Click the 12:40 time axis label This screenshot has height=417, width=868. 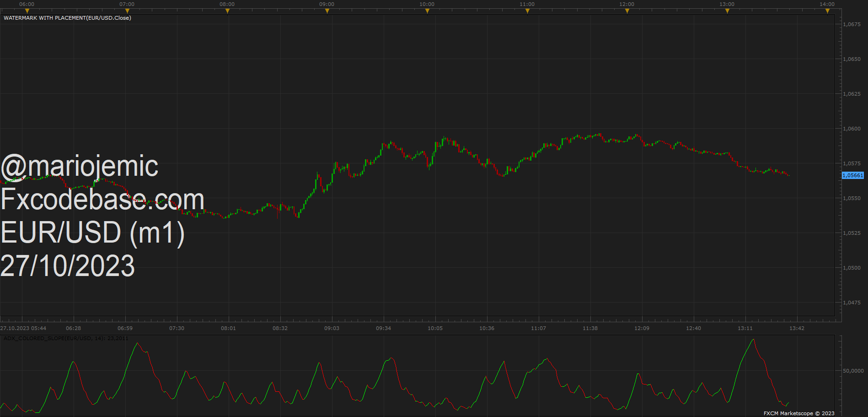[x=693, y=328]
